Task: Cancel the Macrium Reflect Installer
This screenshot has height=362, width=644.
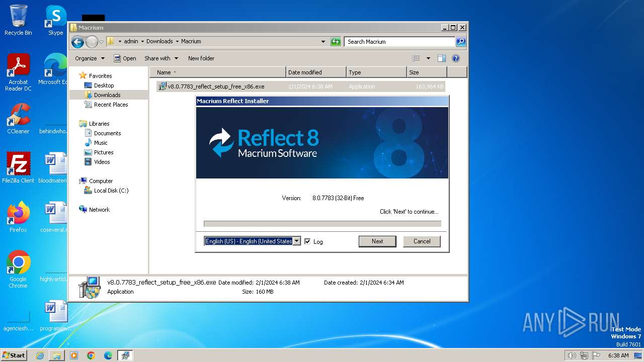Action: click(422, 241)
